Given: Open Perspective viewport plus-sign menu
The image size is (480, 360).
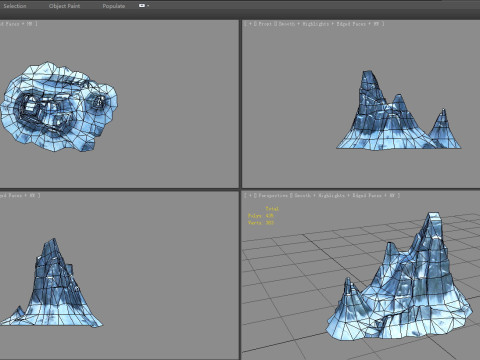Looking at the screenshot, I should click(250, 196).
